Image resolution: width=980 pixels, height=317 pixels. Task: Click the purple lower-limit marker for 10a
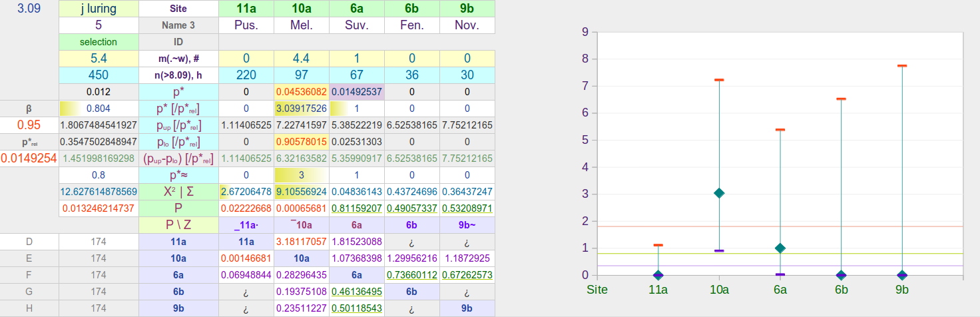click(719, 250)
